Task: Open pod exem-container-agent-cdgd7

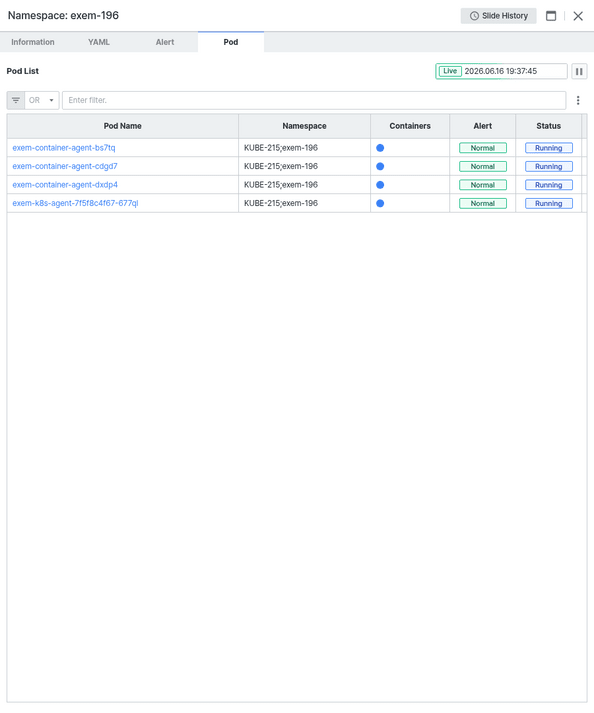Action: (65, 166)
